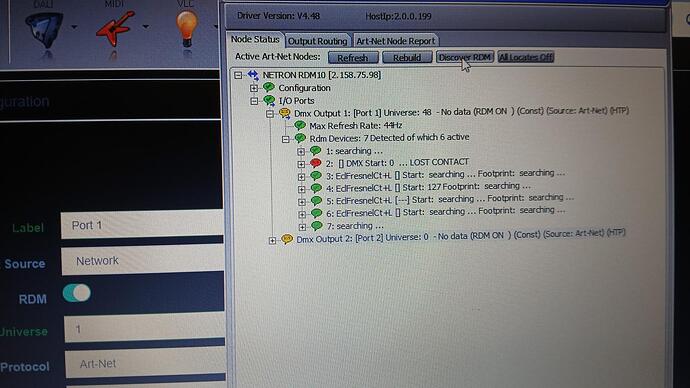
Task: Switch to the Output Routing tab
Action: click(317, 41)
